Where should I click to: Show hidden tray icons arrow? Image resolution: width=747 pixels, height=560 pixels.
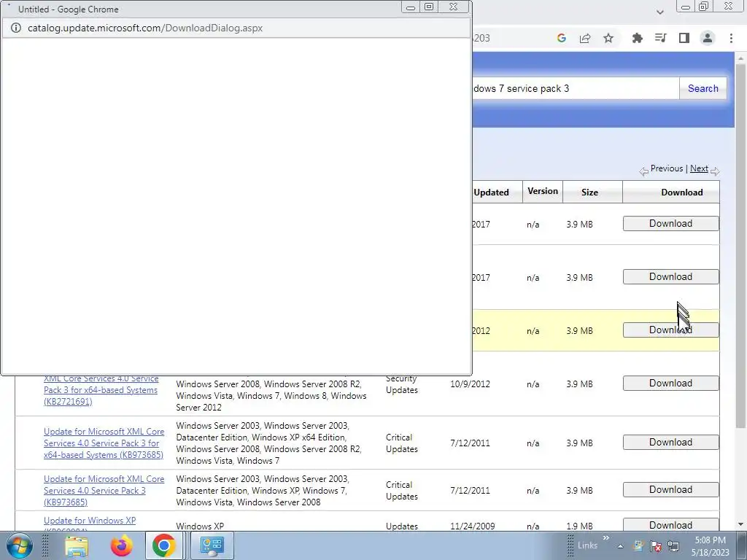click(x=620, y=546)
